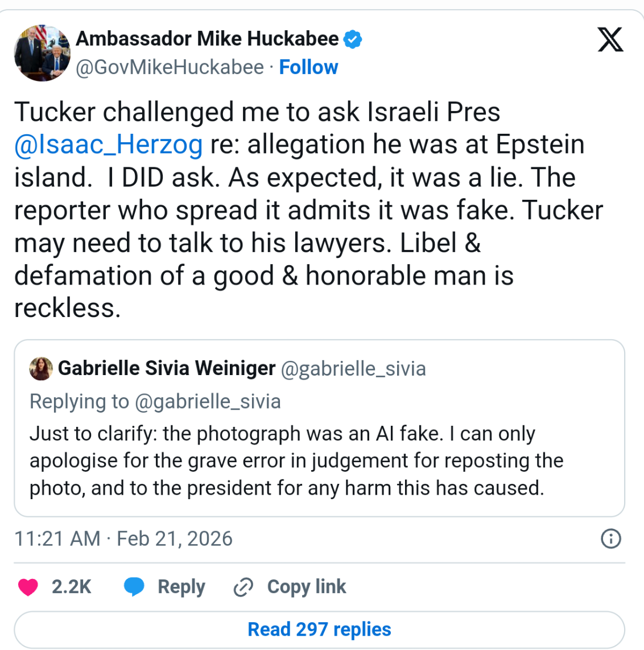Viewport: 644px width, 650px height.
Task: Click the blue verified checkmark badge
Action: pyautogui.click(x=353, y=39)
